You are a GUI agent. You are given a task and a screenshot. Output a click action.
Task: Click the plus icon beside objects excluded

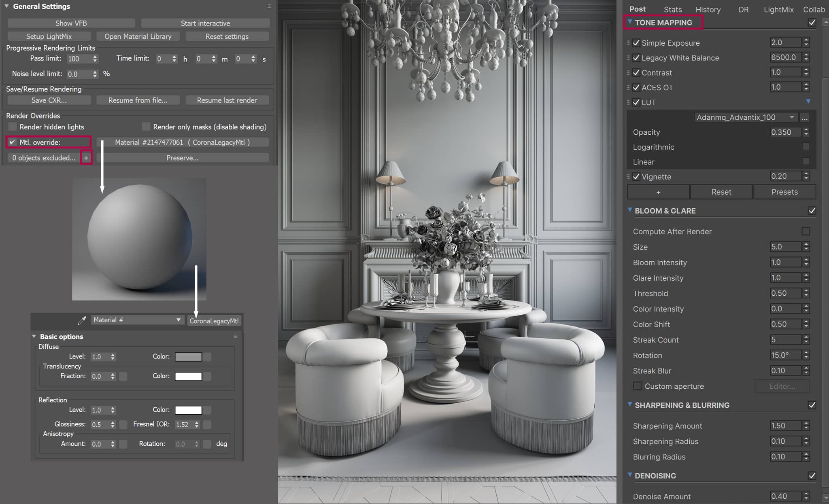(x=86, y=158)
